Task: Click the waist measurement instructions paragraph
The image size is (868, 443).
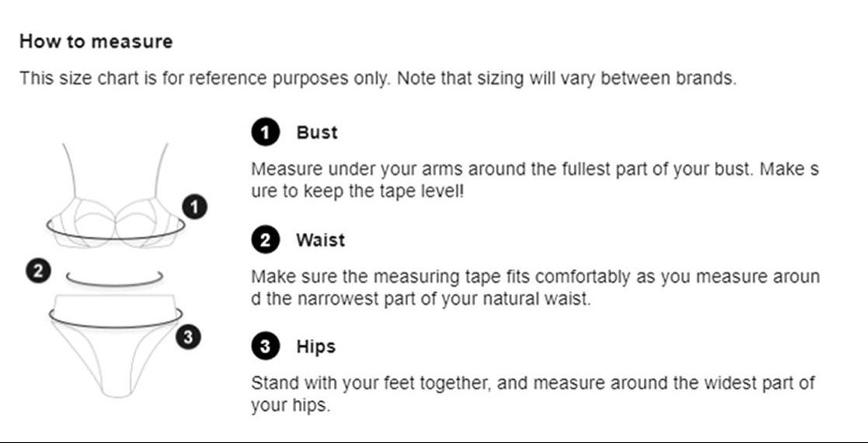Action: click(x=535, y=288)
